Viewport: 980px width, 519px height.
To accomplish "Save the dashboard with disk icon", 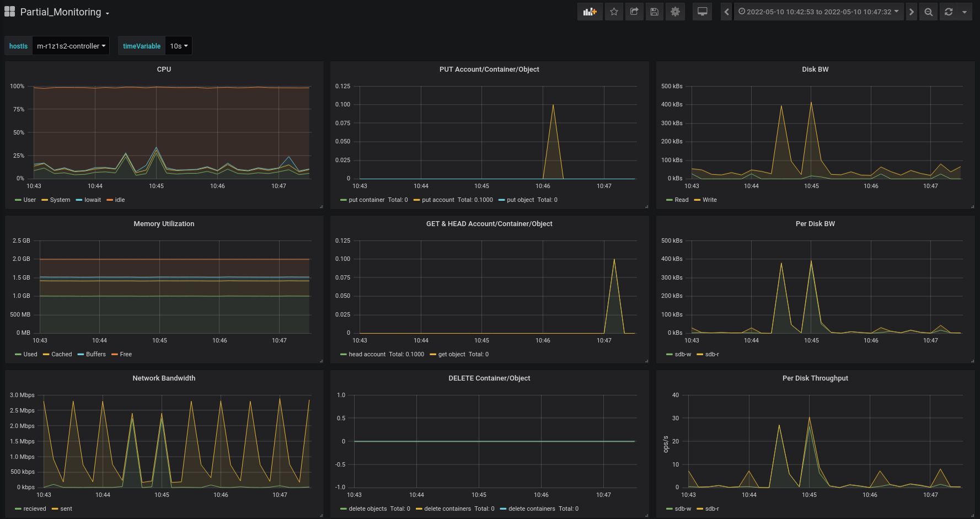I will pos(655,12).
